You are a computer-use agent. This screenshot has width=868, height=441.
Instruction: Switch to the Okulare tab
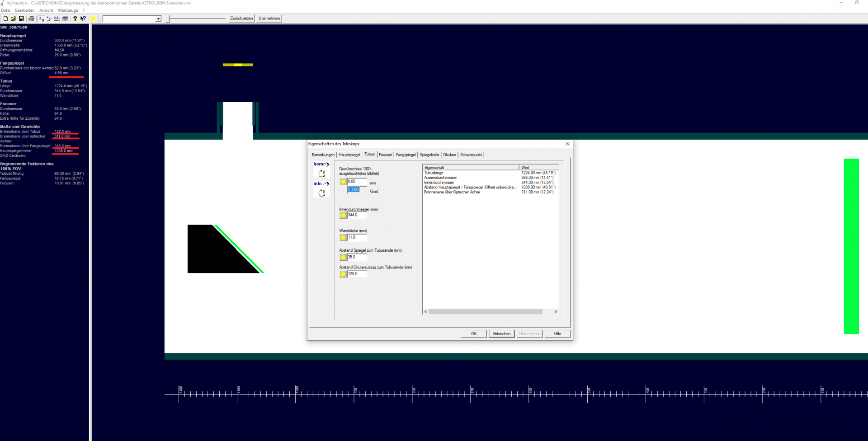point(449,155)
